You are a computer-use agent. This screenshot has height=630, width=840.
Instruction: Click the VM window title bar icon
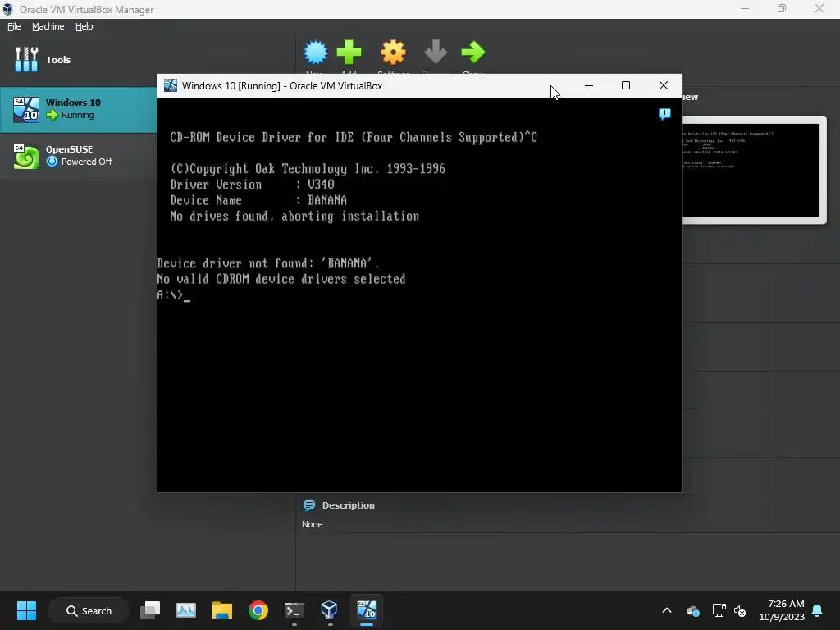click(171, 85)
